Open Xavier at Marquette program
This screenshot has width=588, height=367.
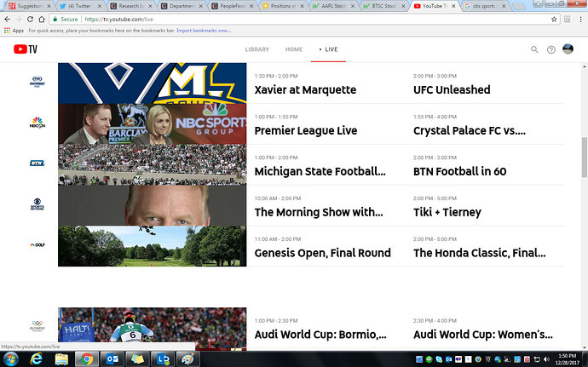[305, 90]
